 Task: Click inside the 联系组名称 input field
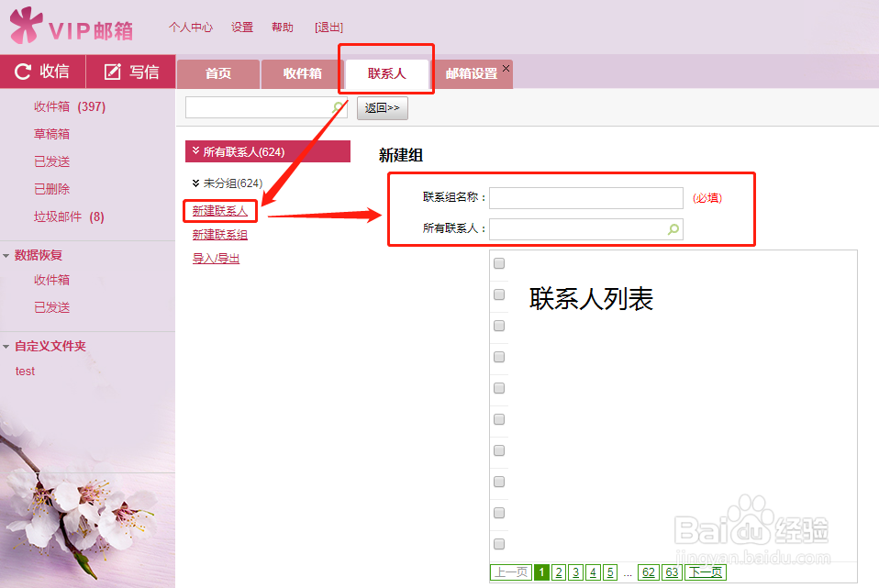pos(585,197)
